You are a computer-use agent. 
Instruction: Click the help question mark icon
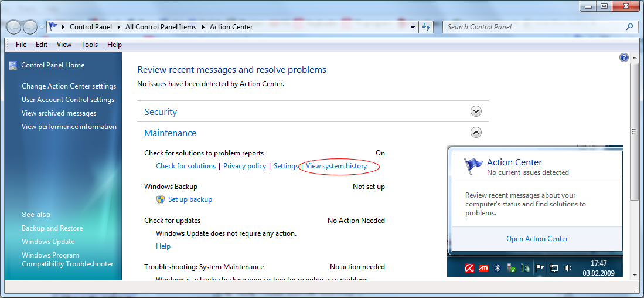[623, 57]
